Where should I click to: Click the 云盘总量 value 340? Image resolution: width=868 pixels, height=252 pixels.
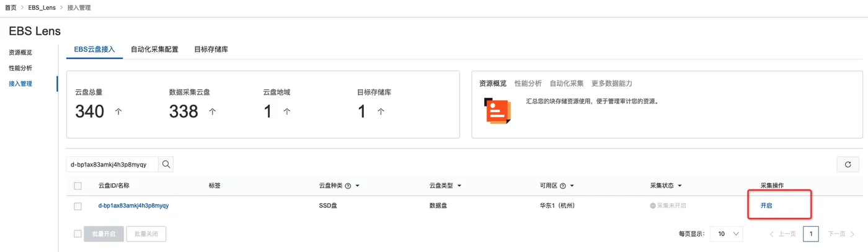coord(90,111)
